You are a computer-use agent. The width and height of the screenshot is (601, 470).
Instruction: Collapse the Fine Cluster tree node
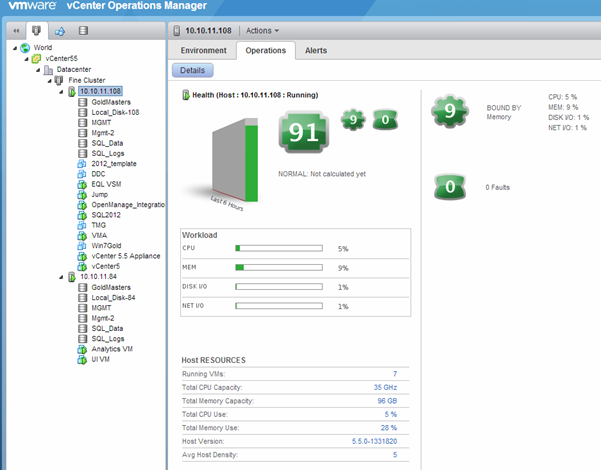coord(48,80)
